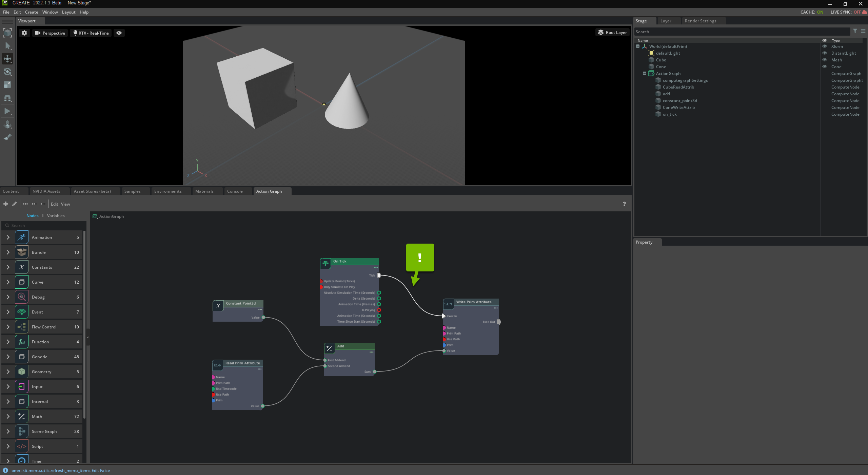The width and height of the screenshot is (868, 475).
Task: Open Action Graph View menu
Action: click(x=65, y=204)
